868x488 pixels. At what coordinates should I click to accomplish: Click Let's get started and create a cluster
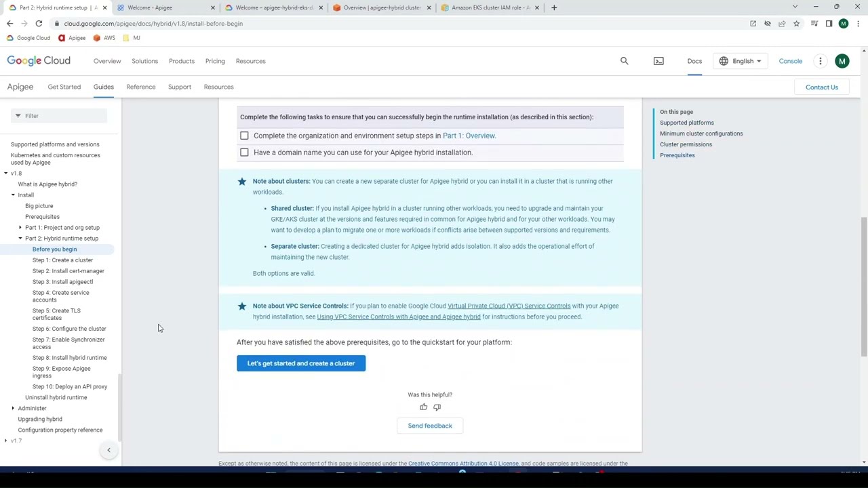tap(301, 363)
